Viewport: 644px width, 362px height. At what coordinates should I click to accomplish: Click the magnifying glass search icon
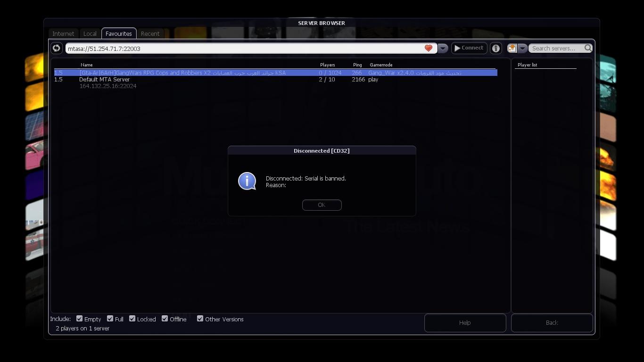588,48
